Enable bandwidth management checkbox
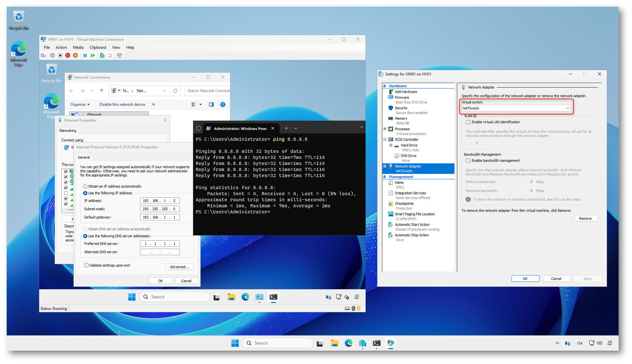Image resolution: width=632 pixels, height=364 pixels. click(468, 161)
